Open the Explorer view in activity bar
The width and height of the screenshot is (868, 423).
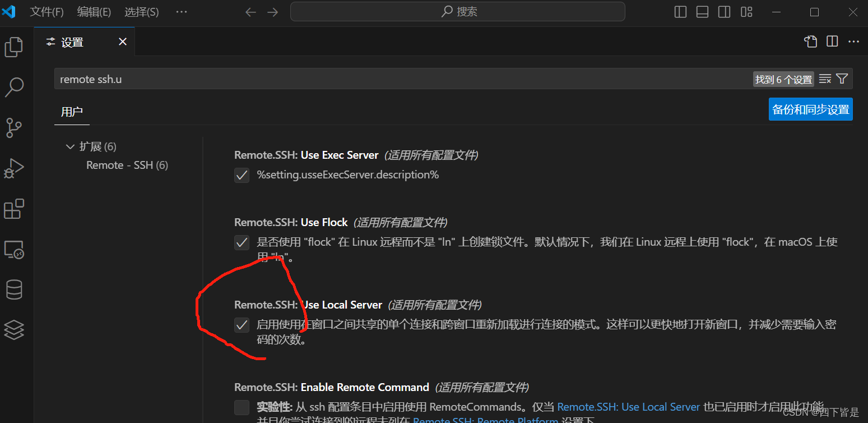tap(13, 47)
